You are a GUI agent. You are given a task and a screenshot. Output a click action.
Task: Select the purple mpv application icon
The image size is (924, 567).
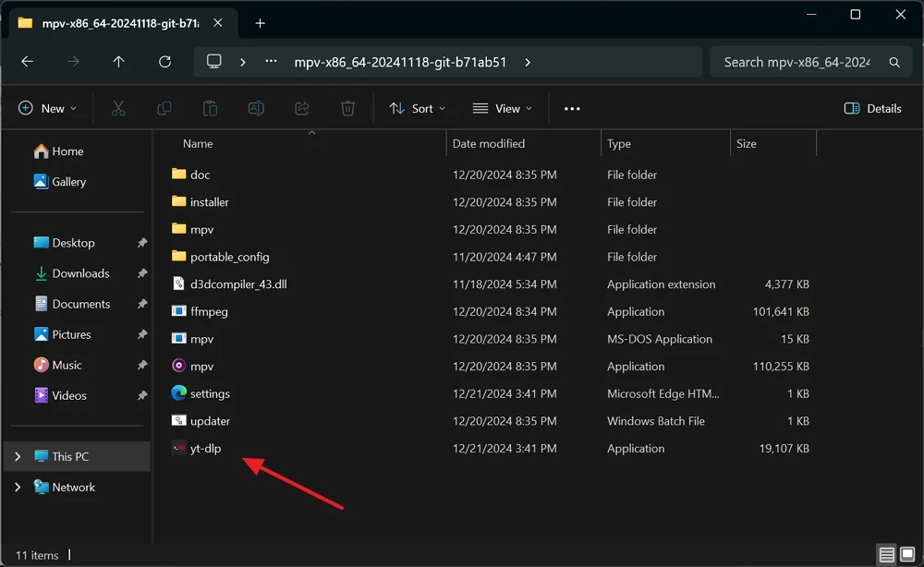178,366
